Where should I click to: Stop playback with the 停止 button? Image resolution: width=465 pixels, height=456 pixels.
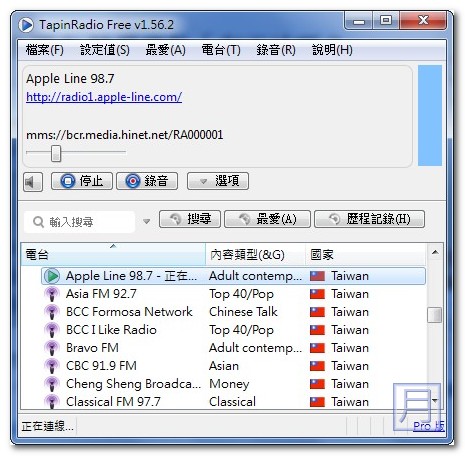82,181
